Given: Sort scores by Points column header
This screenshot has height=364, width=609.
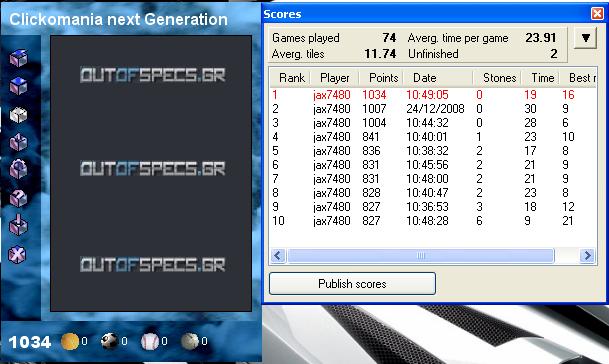Looking at the screenshot, I should (x=381, y=78).
